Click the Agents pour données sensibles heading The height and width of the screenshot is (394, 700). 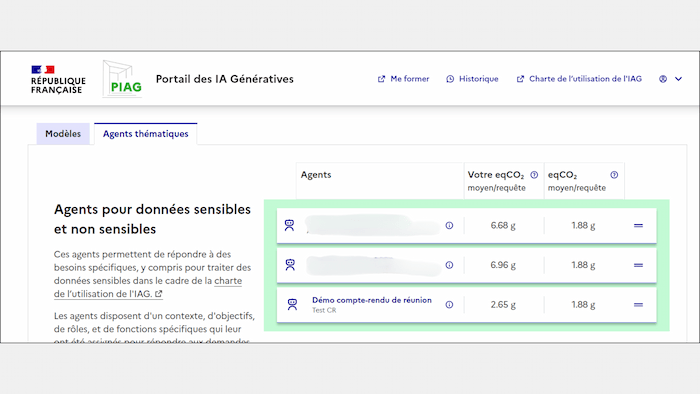click(x=152, y=219)
